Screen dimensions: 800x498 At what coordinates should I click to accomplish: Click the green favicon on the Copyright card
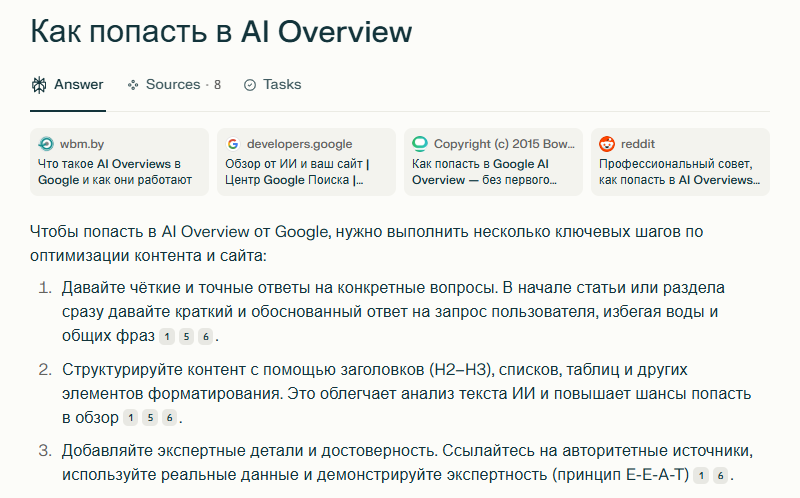[420, 144]
